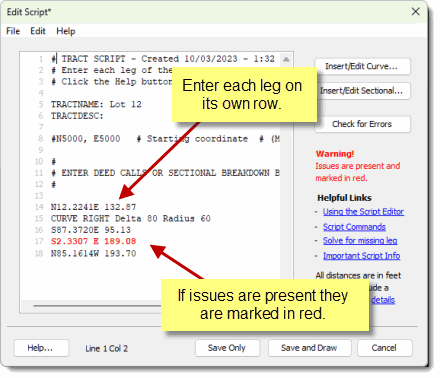Click the #N5000, E5000 starting coordinate line
Screen dimensions: 440x378
[x=165, y=139]
